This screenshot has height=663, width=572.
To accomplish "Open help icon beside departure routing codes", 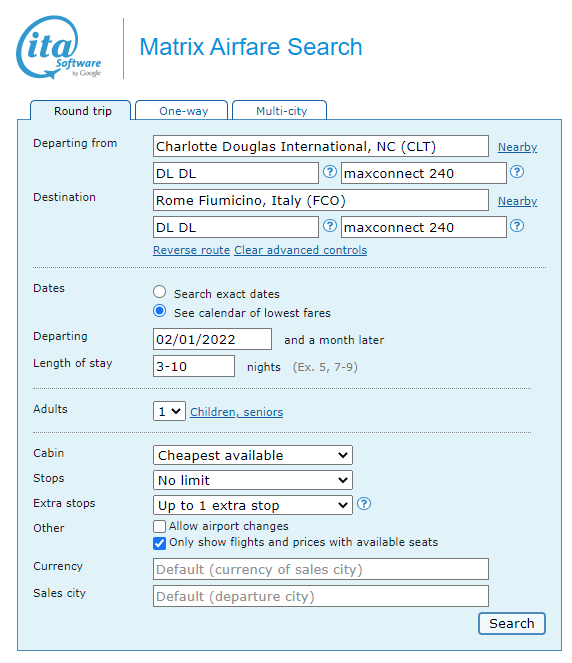I will pyautogui.click(x=330, y=172).
